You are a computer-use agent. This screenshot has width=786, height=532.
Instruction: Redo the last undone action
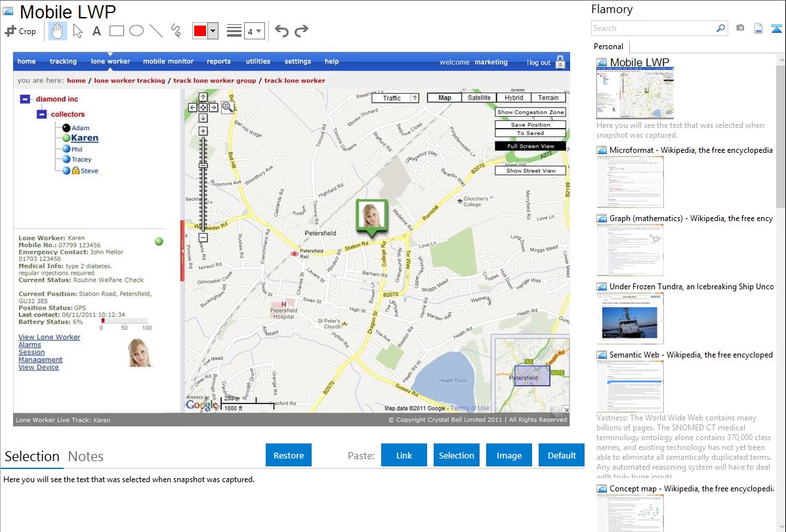(x=301, y=31)
